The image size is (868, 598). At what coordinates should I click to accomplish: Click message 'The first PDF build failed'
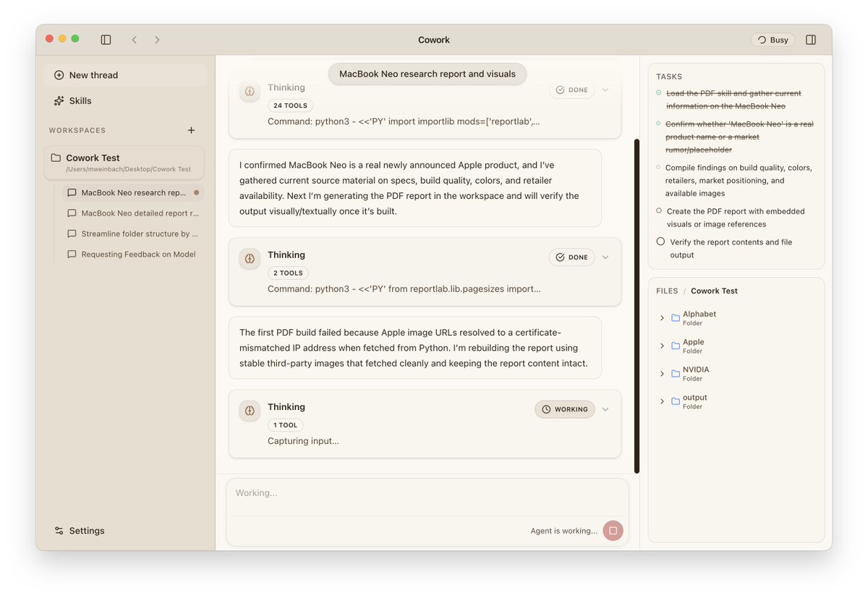pos(415,348)
